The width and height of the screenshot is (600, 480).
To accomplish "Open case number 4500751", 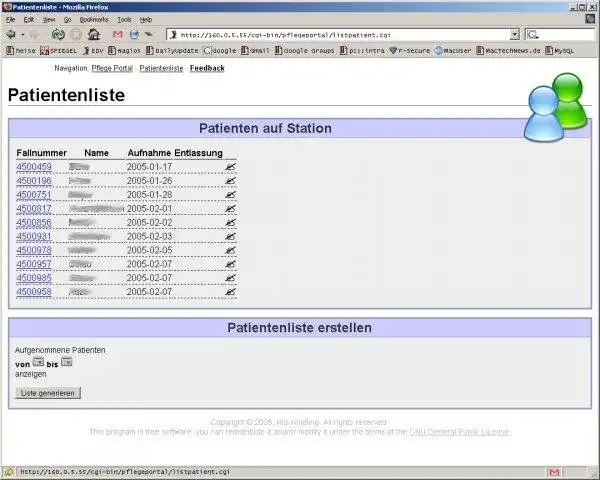I will click(34, 194).
